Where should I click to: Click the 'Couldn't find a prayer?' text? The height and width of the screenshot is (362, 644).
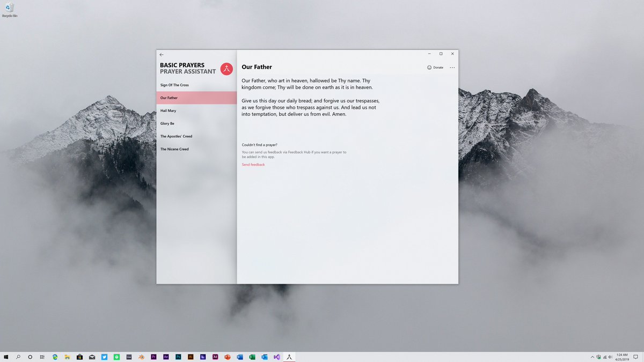[260, 145]
